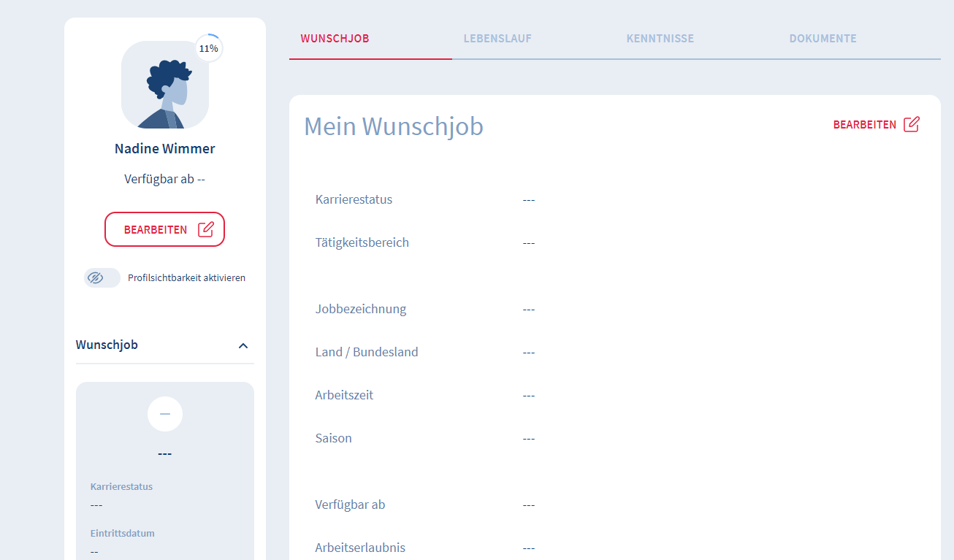Click the 11% profile completion indicator
Image resolution: width=954 pixels, height=560 pixels.
(x=209, y=49)
